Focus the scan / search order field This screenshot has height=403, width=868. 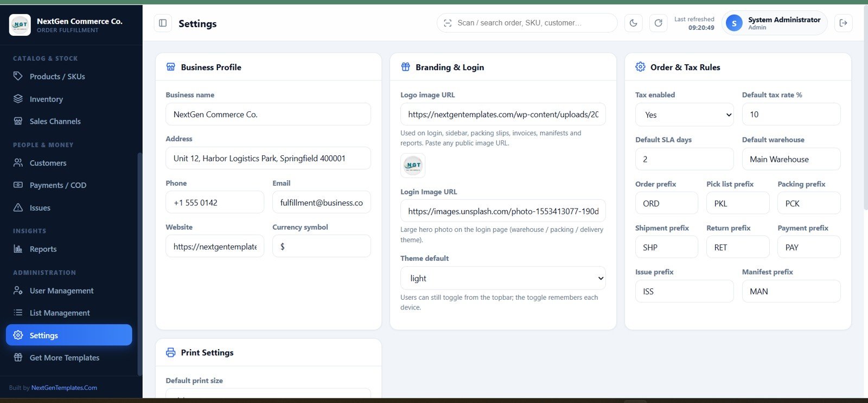527,23
